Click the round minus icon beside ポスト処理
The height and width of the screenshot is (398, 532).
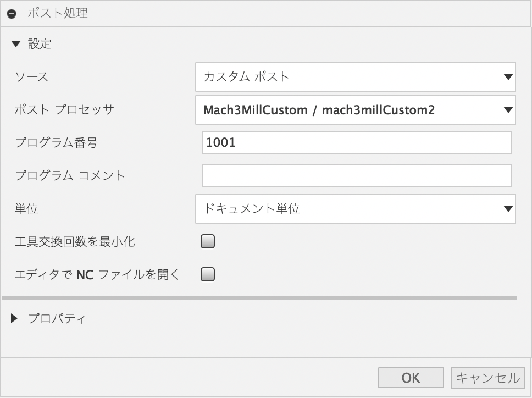pos(12,14)
